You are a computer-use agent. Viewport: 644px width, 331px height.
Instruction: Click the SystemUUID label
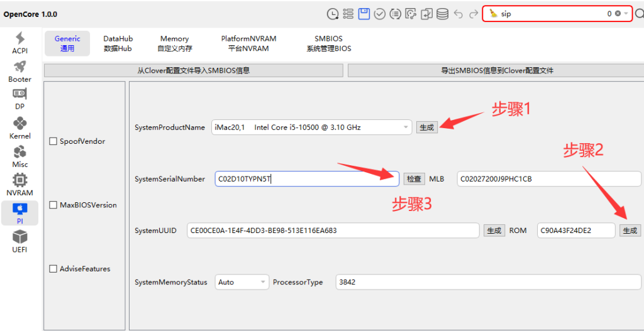pos(155,231)
